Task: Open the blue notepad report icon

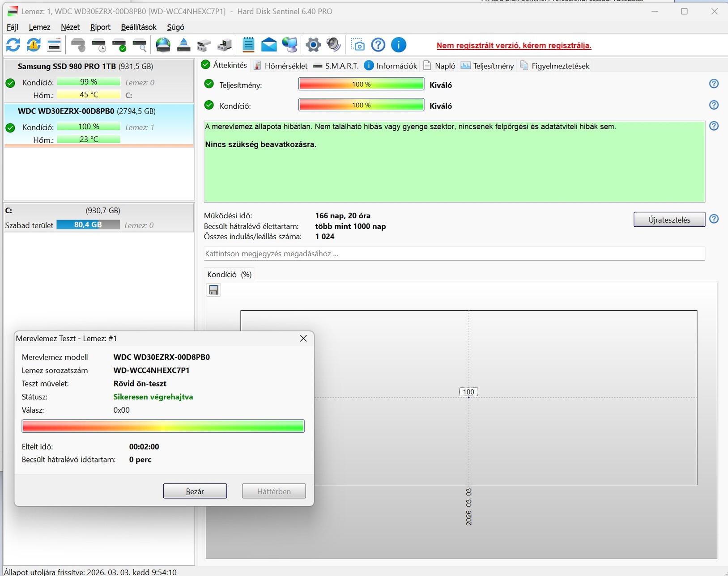Action: pyautogui.click(x=248, y=45)
